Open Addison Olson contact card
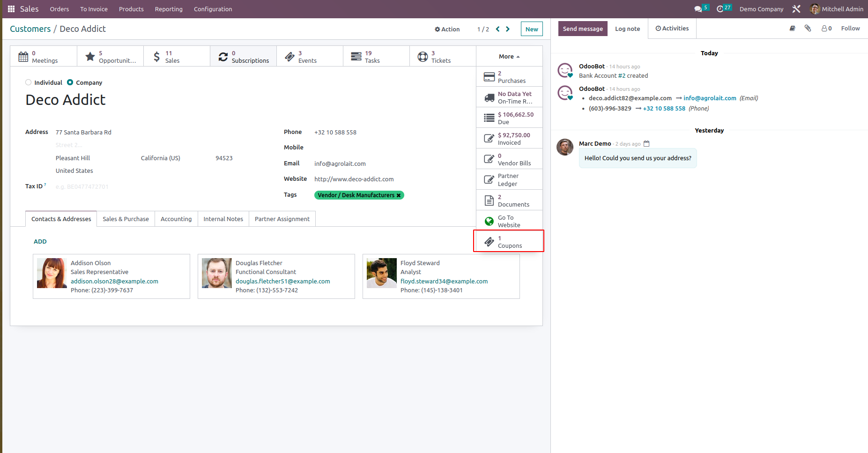The width and height of the screenshot is (868, 453). pos(111,276)
